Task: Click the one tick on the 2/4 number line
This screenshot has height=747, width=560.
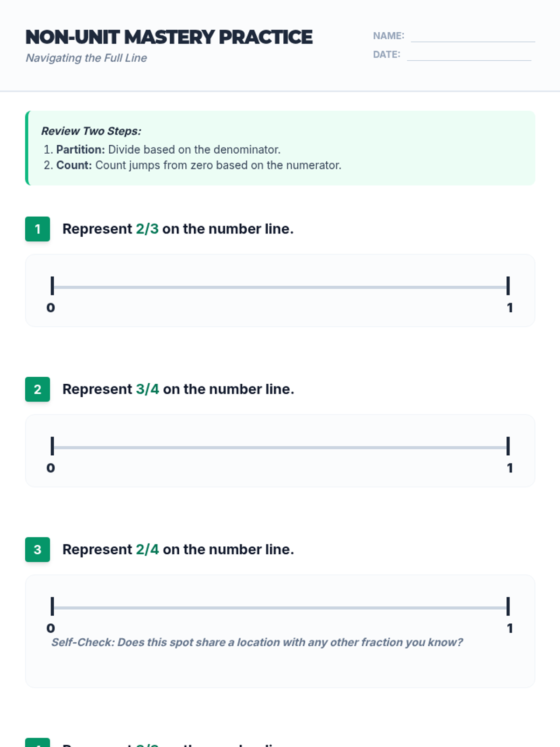Action: tap(508, 606)
